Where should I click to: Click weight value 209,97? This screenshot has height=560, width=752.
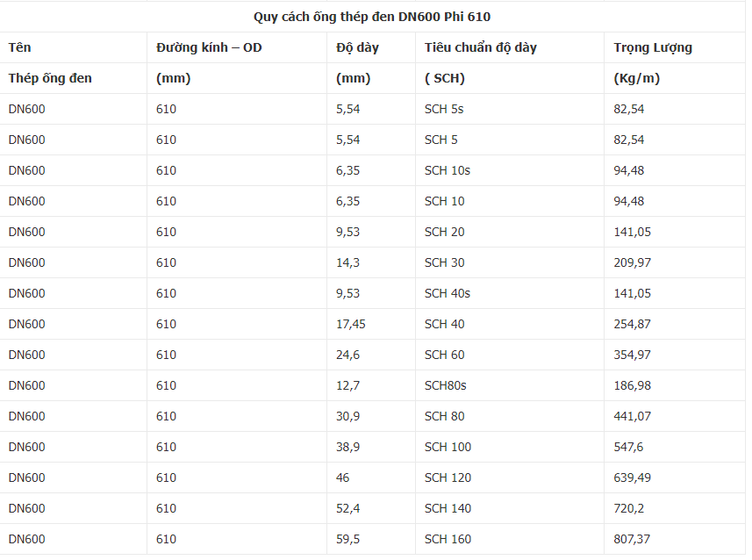pos(633,262)
